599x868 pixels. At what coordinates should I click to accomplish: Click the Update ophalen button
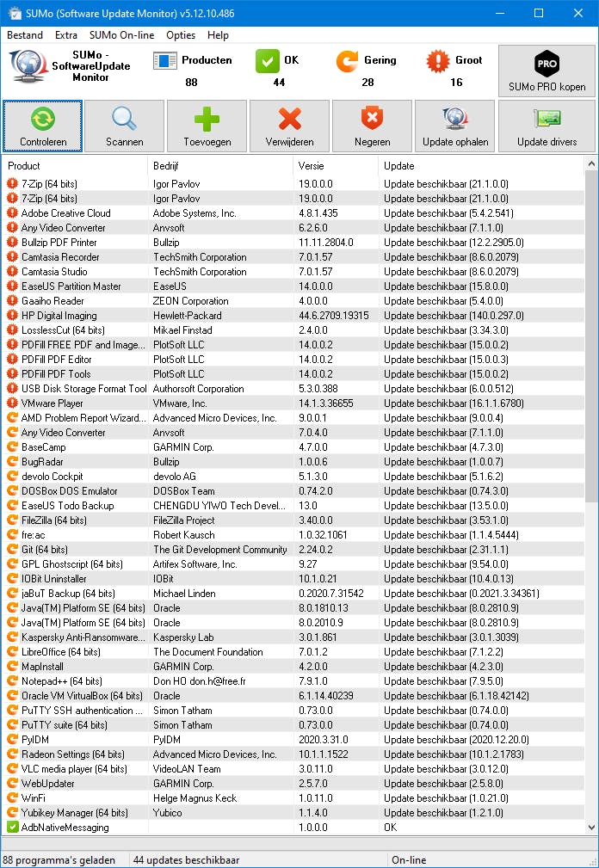click(x=455, y=126)
